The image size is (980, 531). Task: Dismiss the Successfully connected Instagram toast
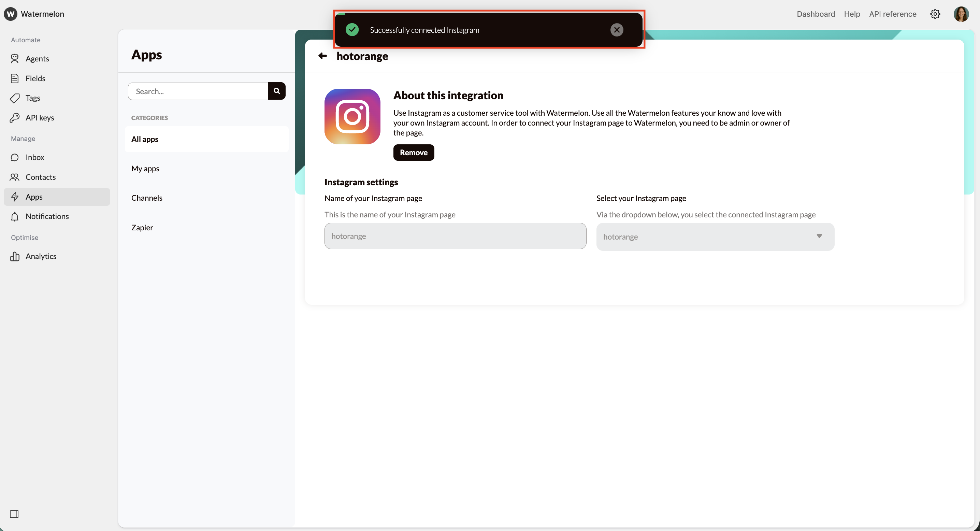[617, 30]
